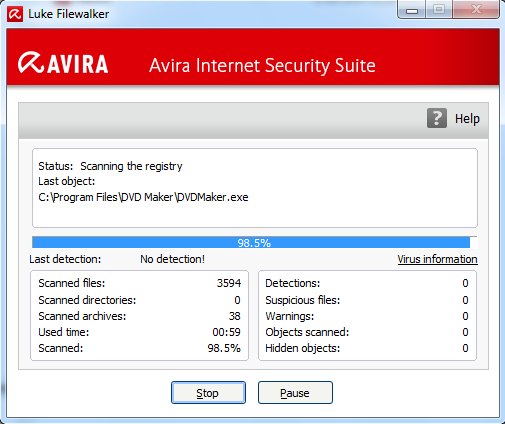Click the Avira umbrella icon in title bar
Viewport: 505px width, 424px height.
[15, 14]
